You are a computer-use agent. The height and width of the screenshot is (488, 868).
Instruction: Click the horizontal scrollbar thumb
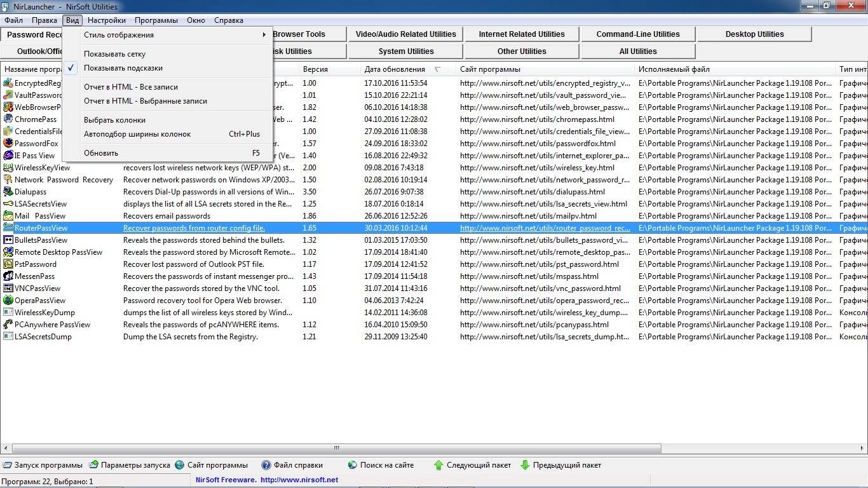(337, 448)
